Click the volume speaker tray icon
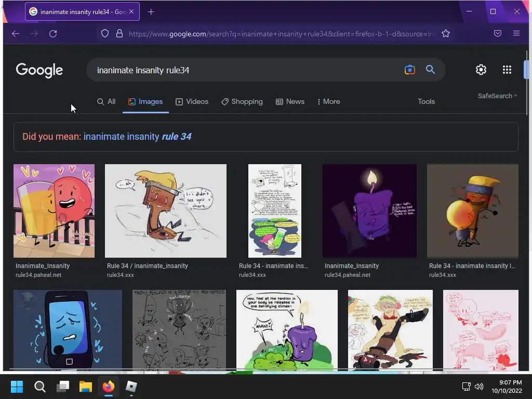The image size is (532, 399). click(x=479, y=387)
